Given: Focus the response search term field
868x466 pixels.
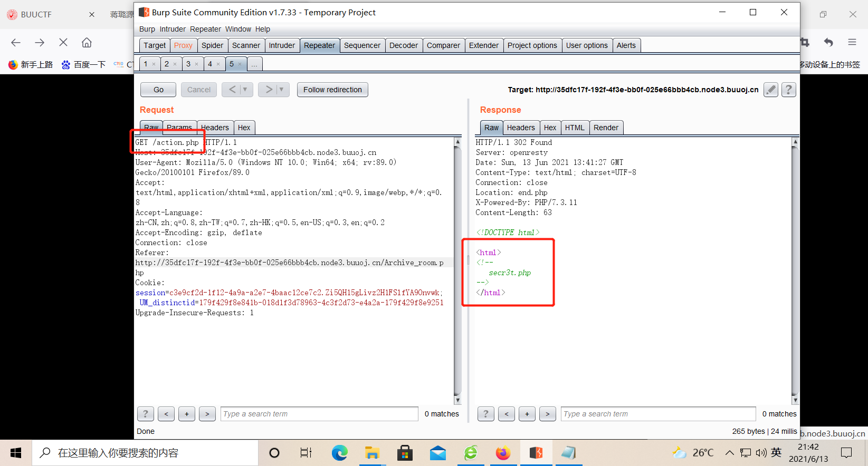Looking at the screenshot, I should click(x=659, y=414).
